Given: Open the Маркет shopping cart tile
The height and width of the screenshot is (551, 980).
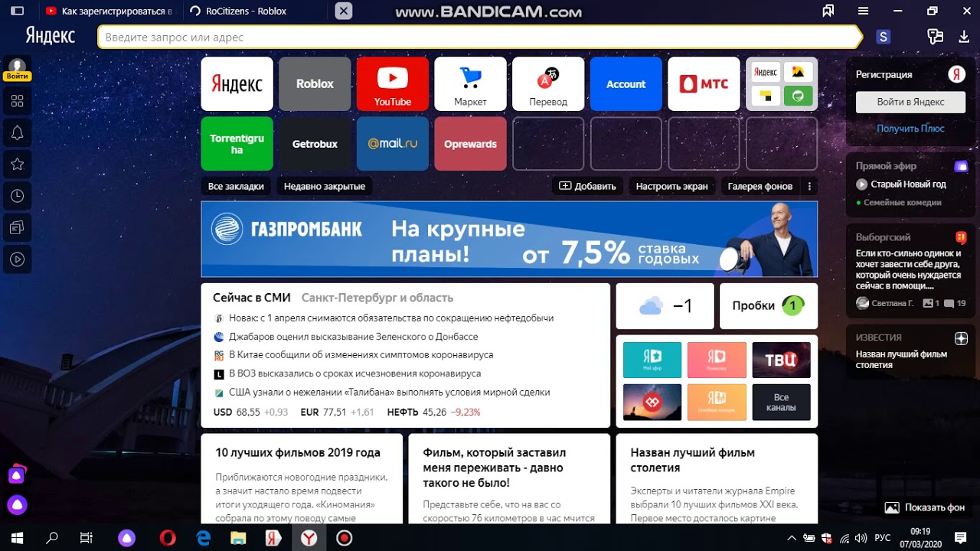Looking at the screenshot, I should [470, 84].
